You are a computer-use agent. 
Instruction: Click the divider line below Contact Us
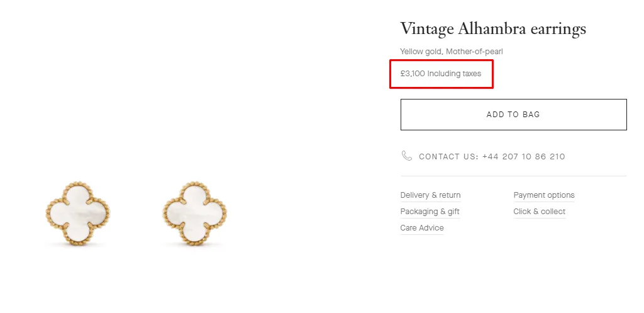point(513,176)
